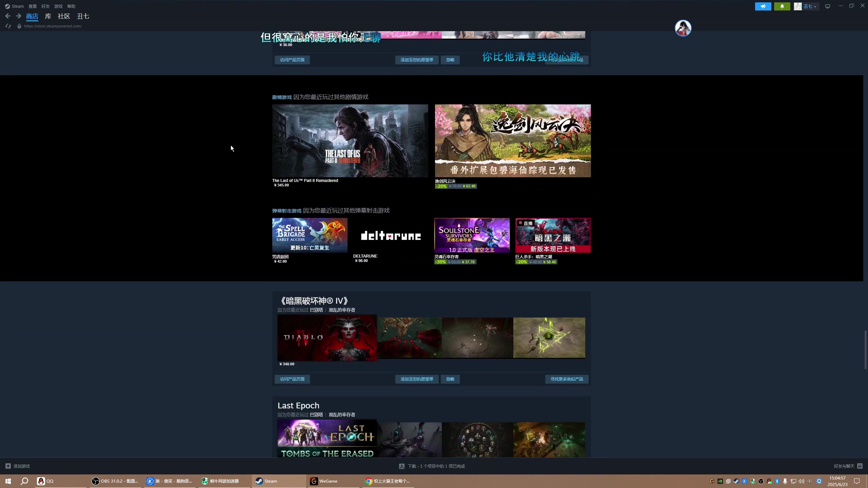This screenshot has height=488, width=868.
Task: Open Windows taskbar search
Action: 24,481
